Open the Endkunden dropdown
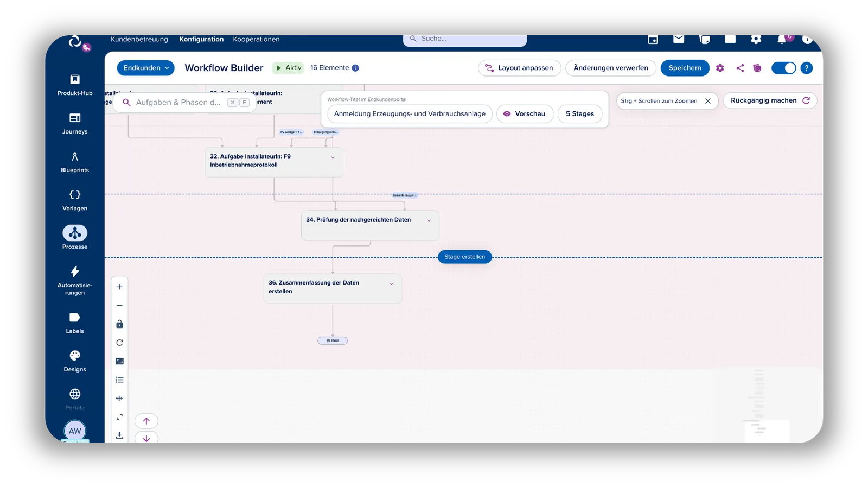Screen dimensions: 868x486 coord(145,68)
